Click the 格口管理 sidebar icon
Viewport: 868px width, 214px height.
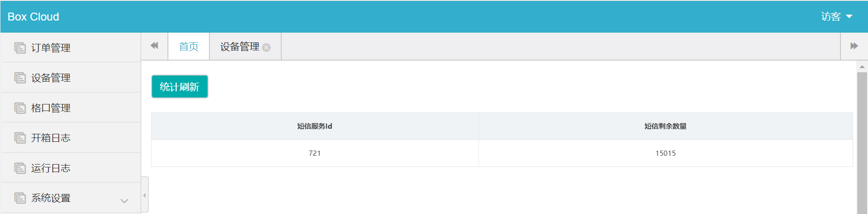click(20, 108)
